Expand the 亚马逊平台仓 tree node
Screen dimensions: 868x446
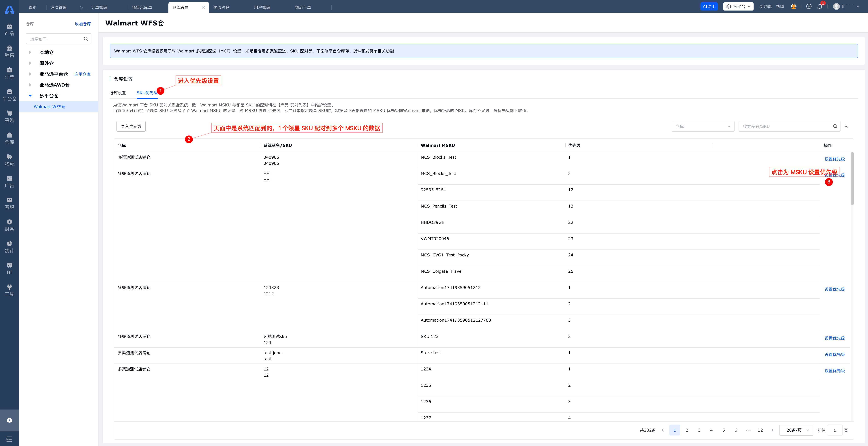(x=30, y=74)
